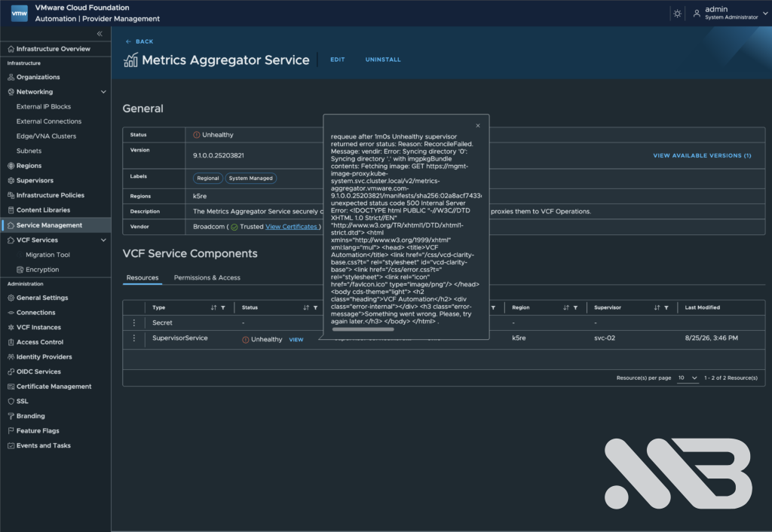This screenshot has height=532, width=772.
Task: Open Connections in Administration
Action: point(35,313)
